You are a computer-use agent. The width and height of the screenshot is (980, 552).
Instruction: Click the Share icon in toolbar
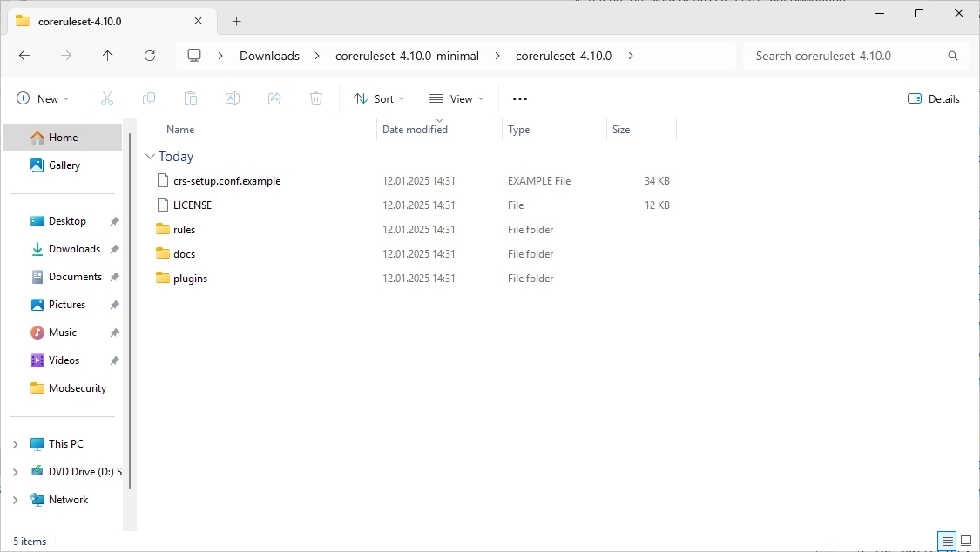pos(274,99)
